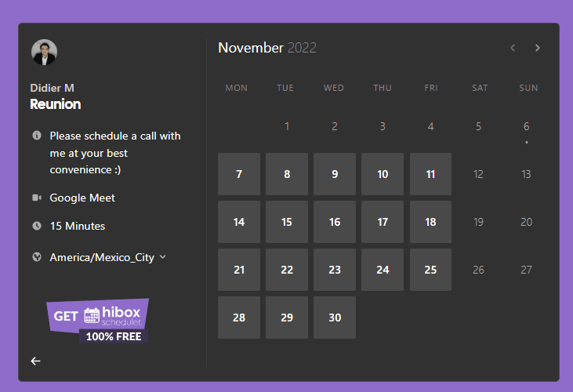Open the Get Hibox Scheduler banner

pos(98,320)
